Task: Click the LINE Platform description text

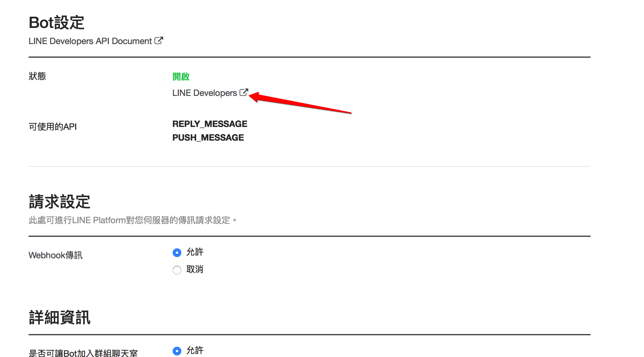Action: 132,220
